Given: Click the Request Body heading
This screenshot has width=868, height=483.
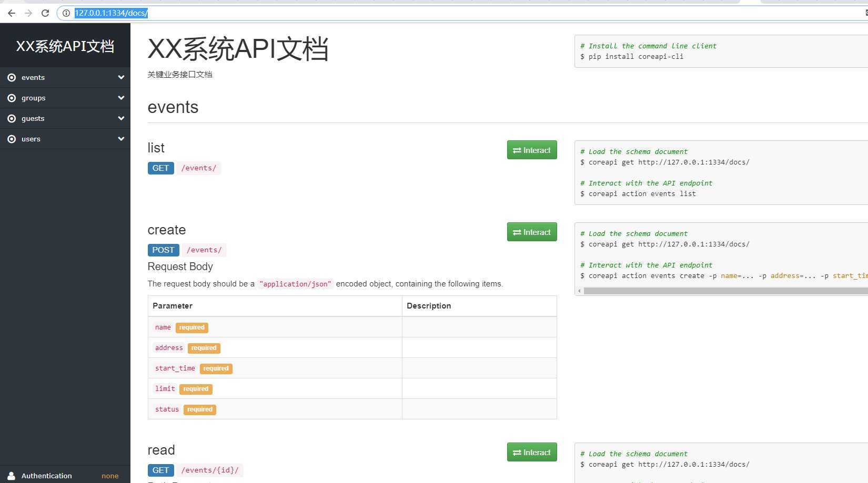Looking at the screenshot, I should tap(180, 266).
